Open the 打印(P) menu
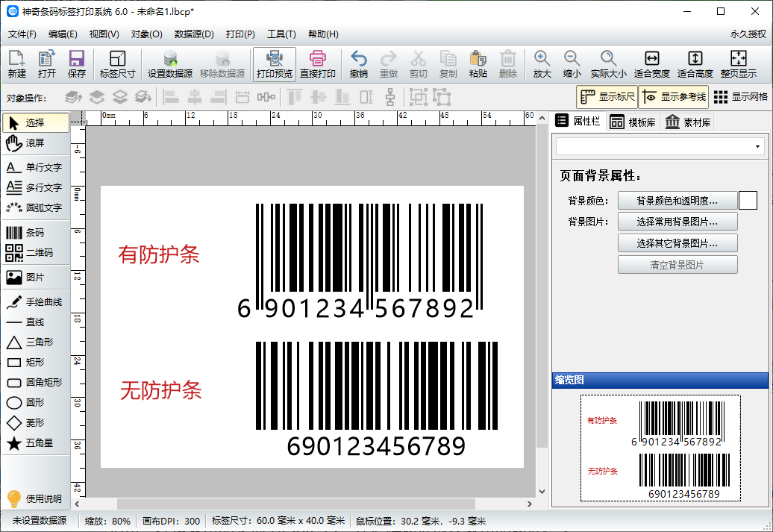Screen dimensions: 773x532 tap(240, 34)
